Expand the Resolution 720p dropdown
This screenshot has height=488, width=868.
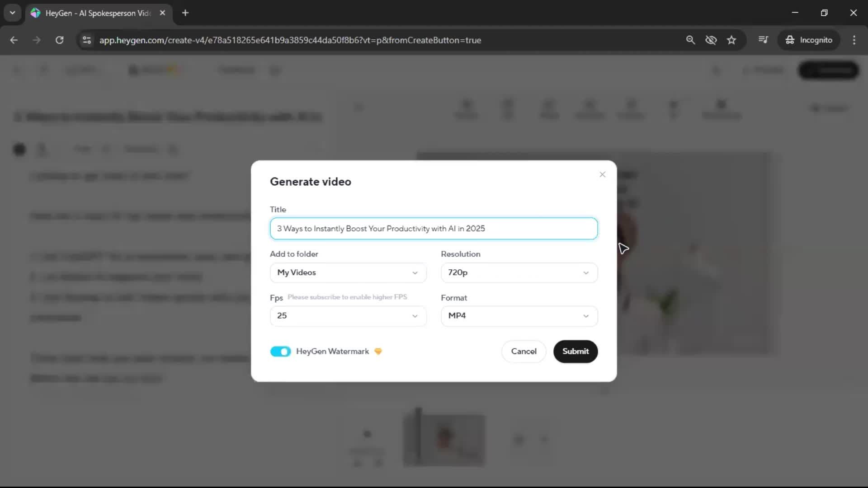(519, 272)
